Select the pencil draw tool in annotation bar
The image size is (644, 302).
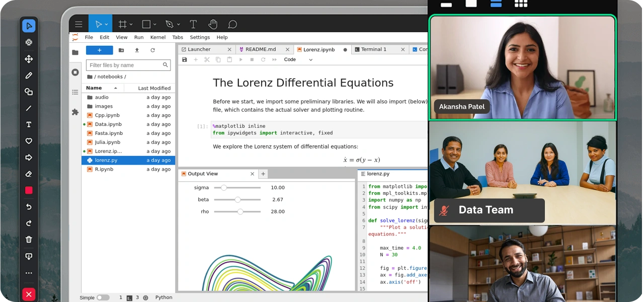[29, 75]
